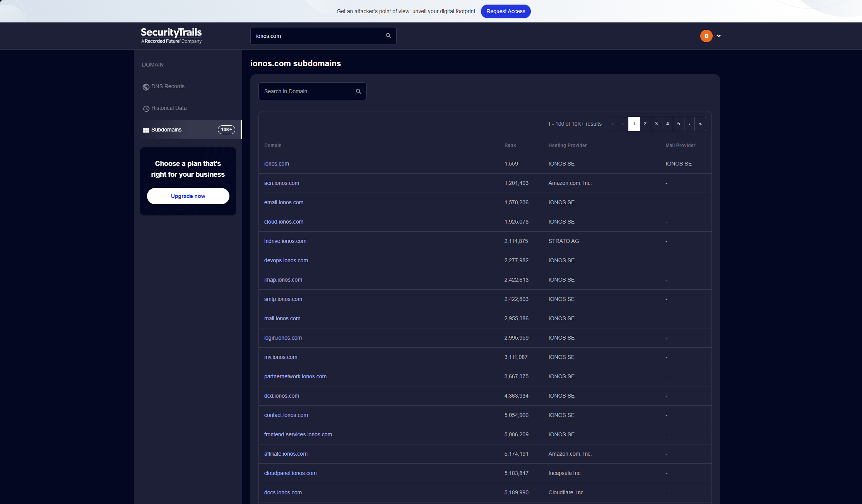Open the smtp.ionos.com link
Viewport: 862px width, 504px height.
[283, 299]
